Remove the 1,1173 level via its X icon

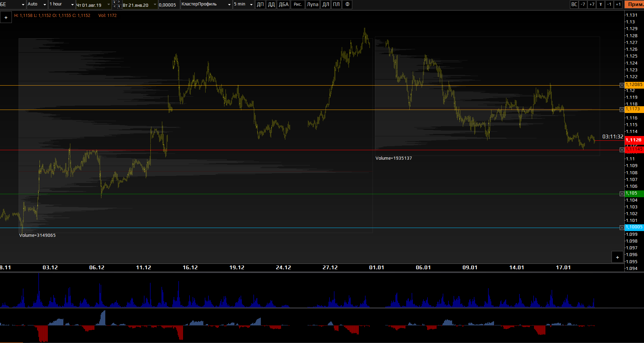[x=622, y=110]
